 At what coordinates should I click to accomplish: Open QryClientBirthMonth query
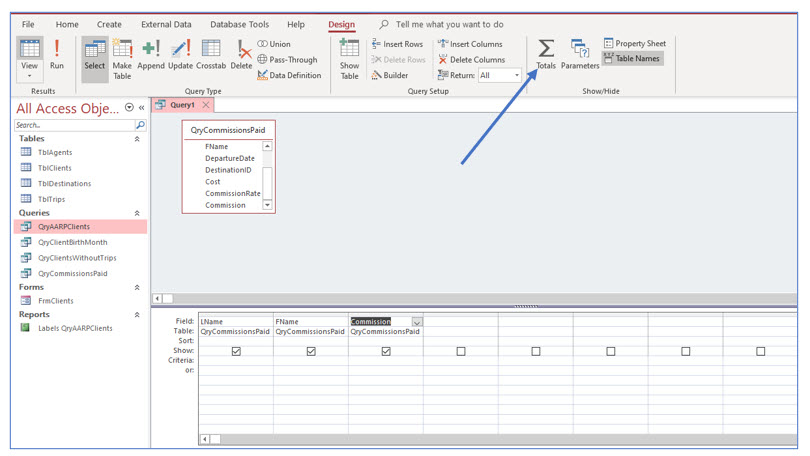72,242
